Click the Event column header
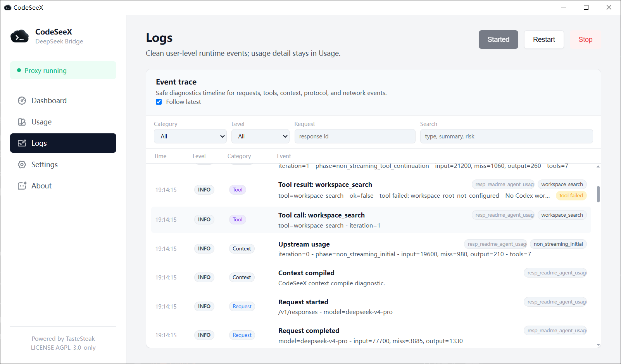The image size is (621, 364). (x=284, y=156)
